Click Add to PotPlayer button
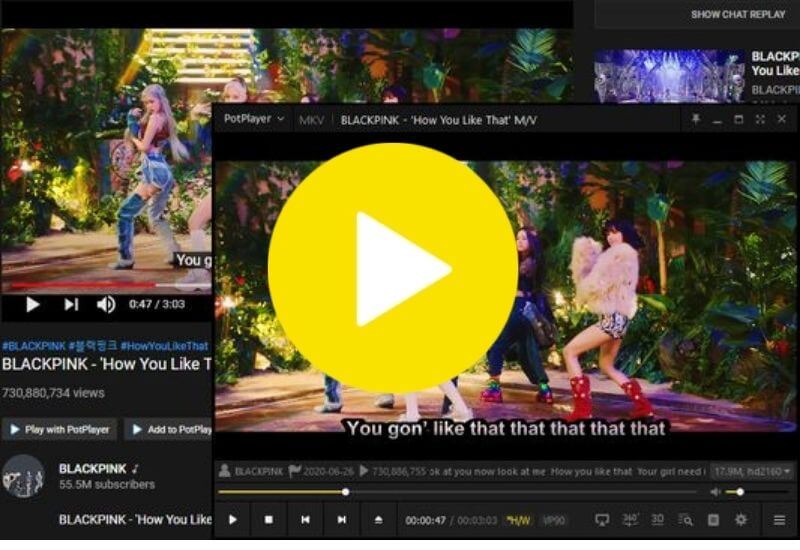This screenshot has height=550, width=800. 170,430
